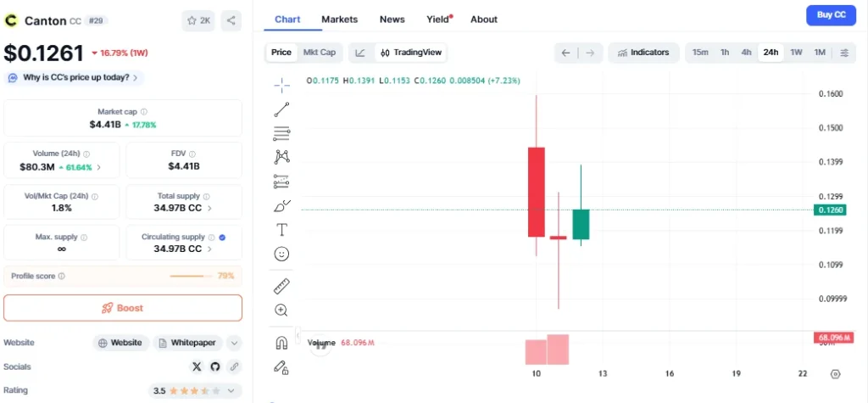Click the Profile score progress bar
This screenshot has height=403, width=868.
click(x=192, y=276)
